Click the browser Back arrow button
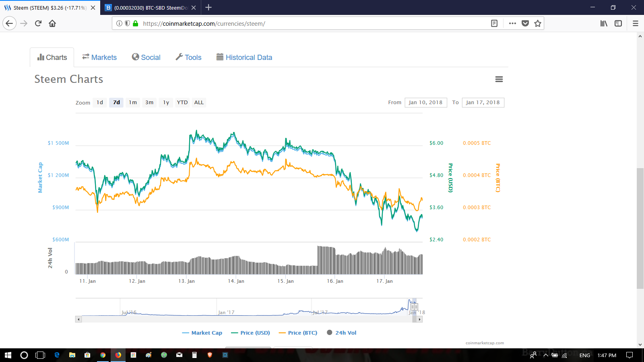The width and height of the screenshot is (644, 362). [x=9, y=23]
